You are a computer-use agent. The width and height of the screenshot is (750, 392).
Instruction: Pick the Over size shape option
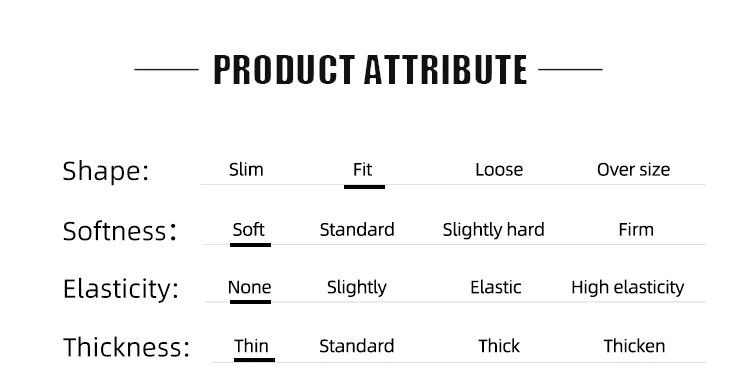pyautogui.click(x=633, y=170)
